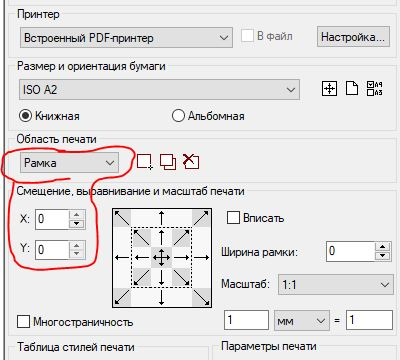
Task: Click the duplicate frames icon
Action: click(x=168, y=162)
